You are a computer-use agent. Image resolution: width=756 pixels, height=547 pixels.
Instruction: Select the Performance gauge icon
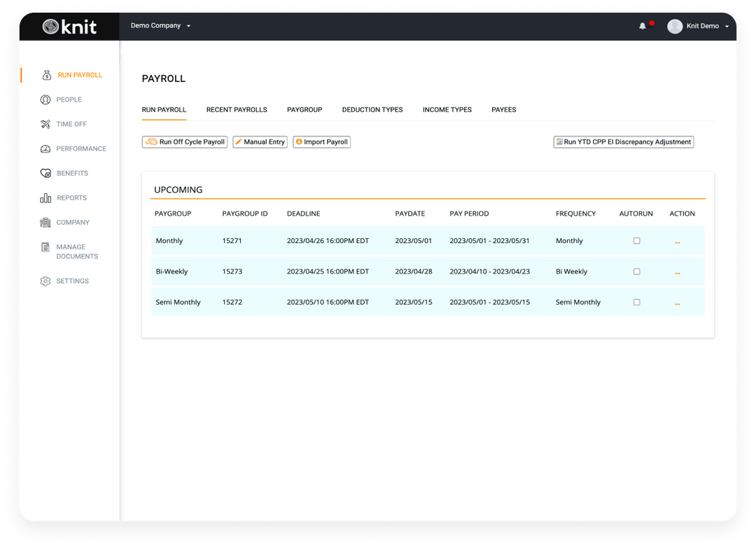pos(45,149)
